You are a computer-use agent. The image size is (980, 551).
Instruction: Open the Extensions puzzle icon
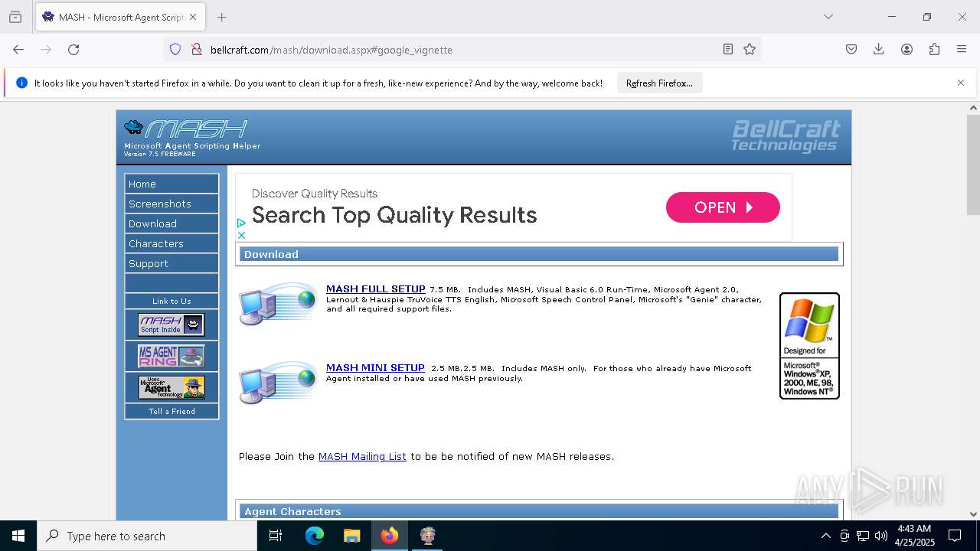(x=934, y=49)
